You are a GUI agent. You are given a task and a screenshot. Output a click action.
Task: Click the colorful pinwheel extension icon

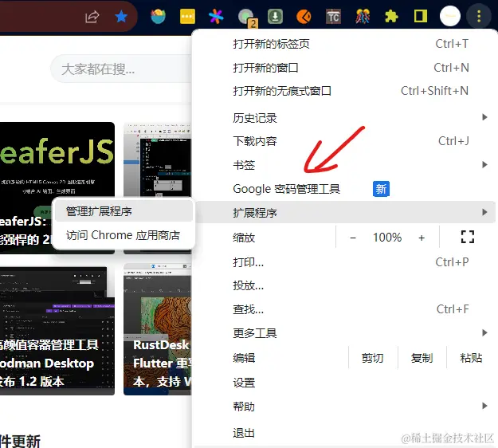tap(216, 17)
